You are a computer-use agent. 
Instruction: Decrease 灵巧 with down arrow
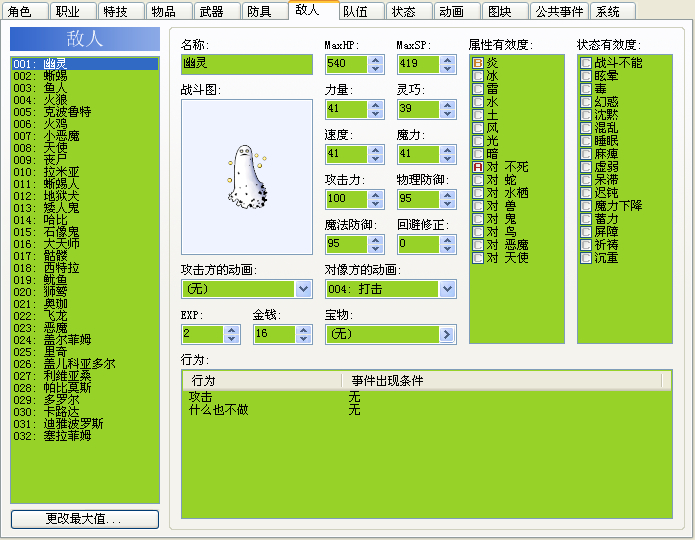coord(448,113)
